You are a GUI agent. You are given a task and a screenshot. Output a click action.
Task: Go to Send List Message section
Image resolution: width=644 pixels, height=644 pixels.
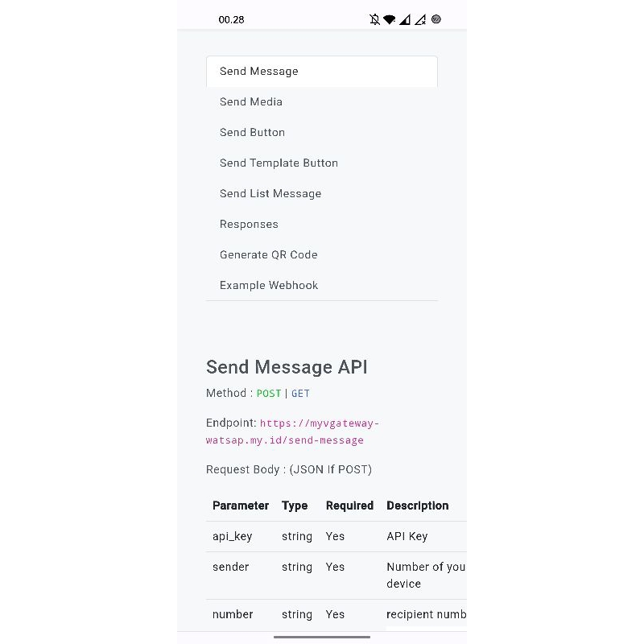pos(270,193)
